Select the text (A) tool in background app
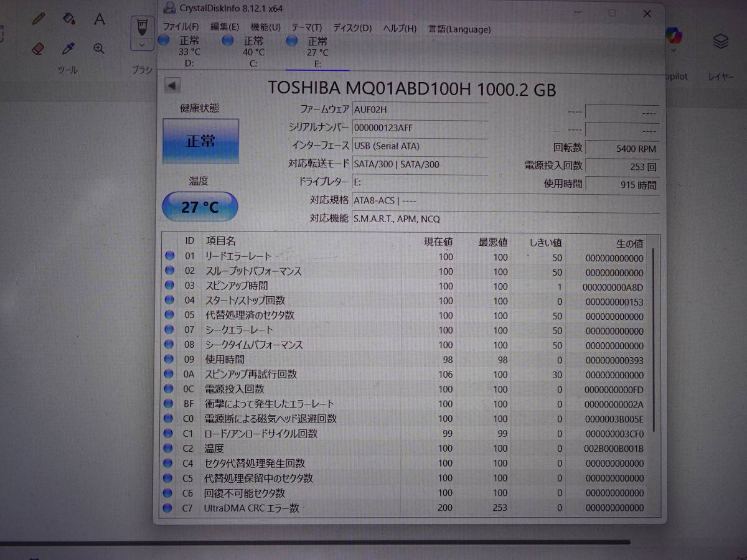The width and height of the screenshot is (747, 560). [99, 19]
